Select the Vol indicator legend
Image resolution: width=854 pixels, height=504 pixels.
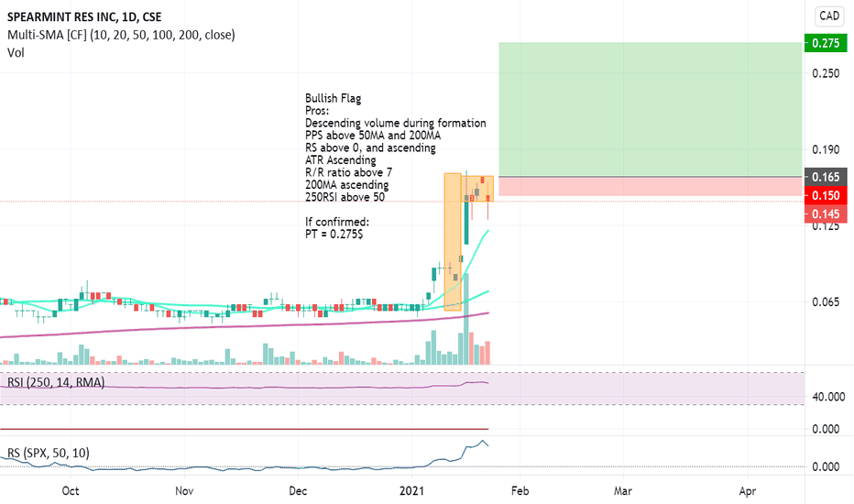[16, 52]
